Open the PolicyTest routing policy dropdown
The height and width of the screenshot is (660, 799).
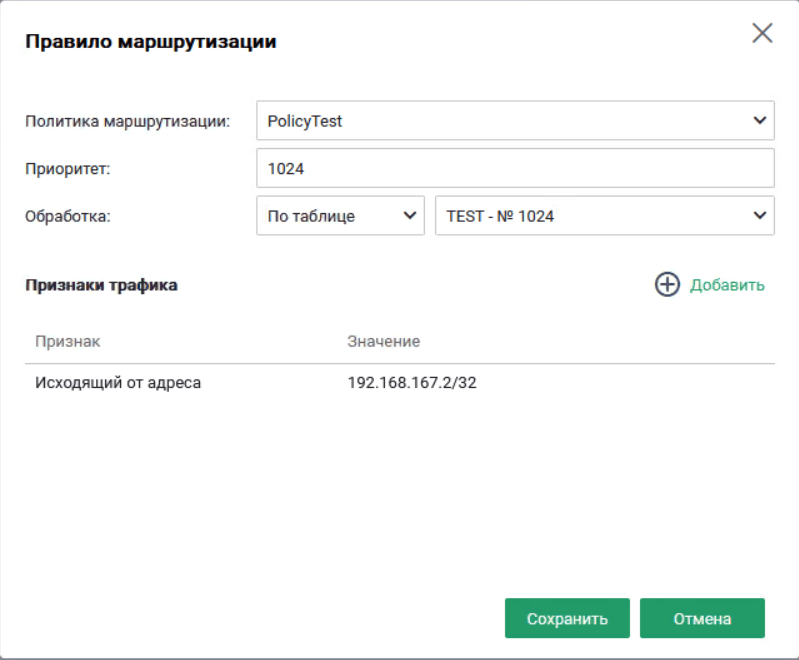pos(500,121)
